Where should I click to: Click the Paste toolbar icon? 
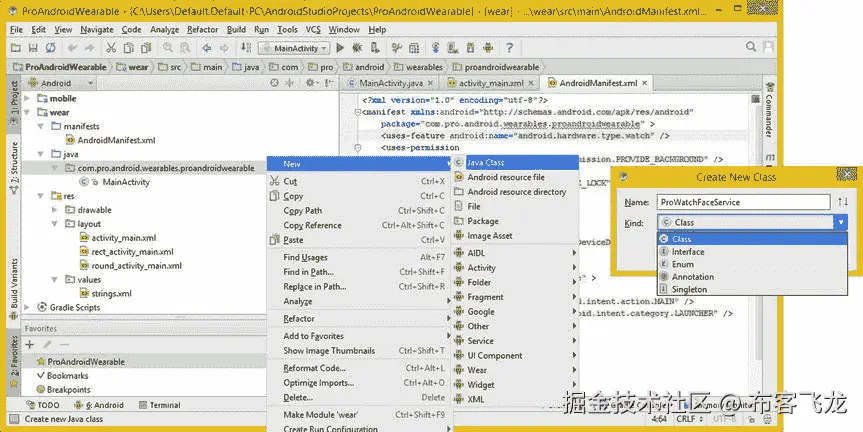pyautogui.click(x=146, y=48)
